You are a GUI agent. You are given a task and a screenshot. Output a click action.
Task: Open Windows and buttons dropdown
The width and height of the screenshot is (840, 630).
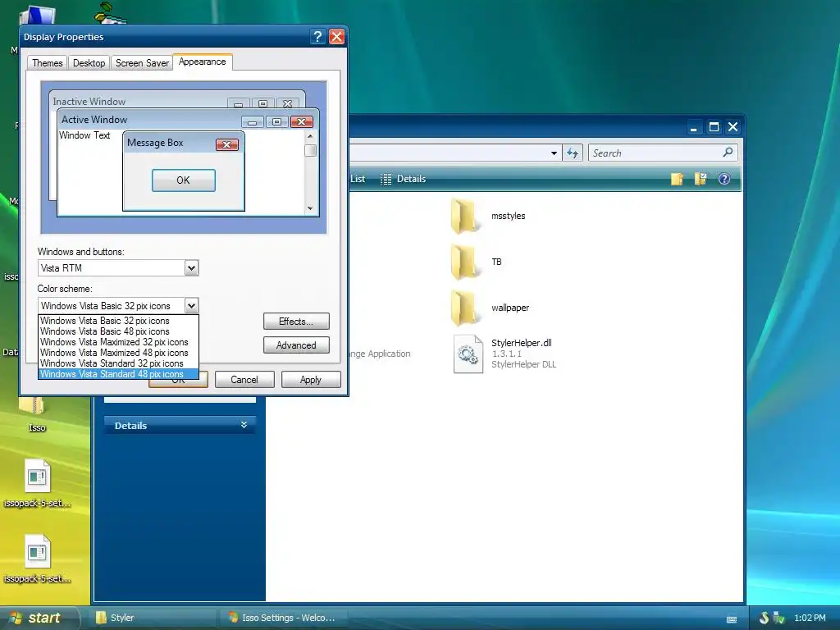191,268
